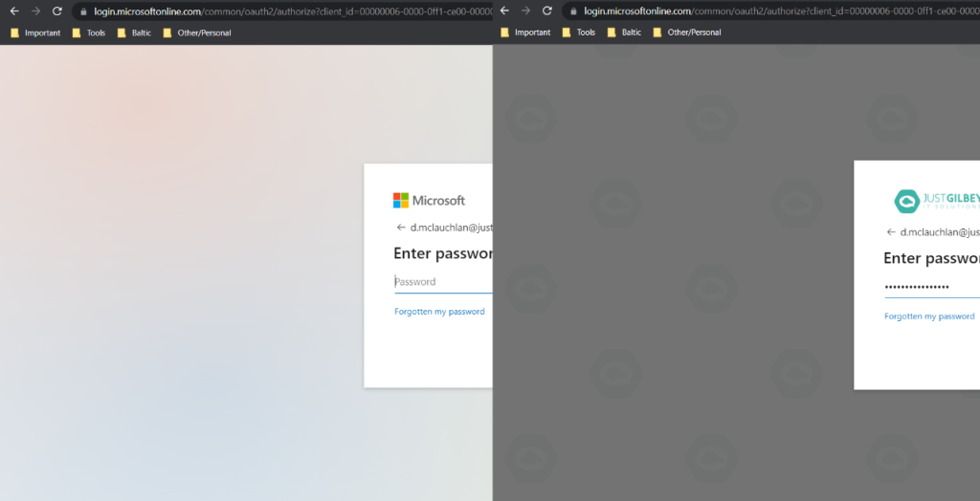
Task: Click the d.mclauchlan email text on the Microsoft card
Action: tap(452, 228)
